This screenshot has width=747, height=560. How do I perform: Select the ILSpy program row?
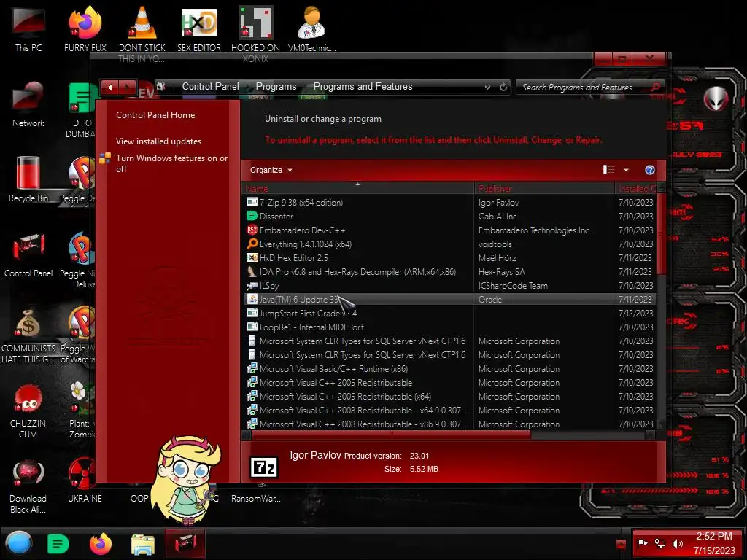click(449, 285)
